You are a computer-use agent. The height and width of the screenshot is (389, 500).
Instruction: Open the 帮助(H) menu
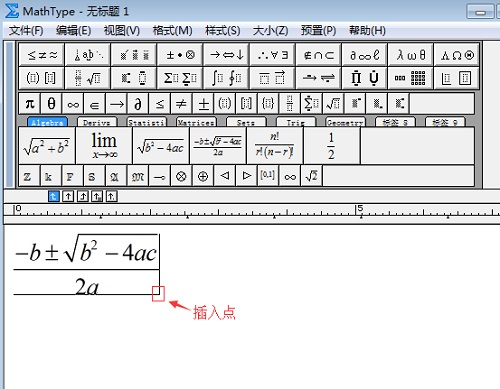367,31
